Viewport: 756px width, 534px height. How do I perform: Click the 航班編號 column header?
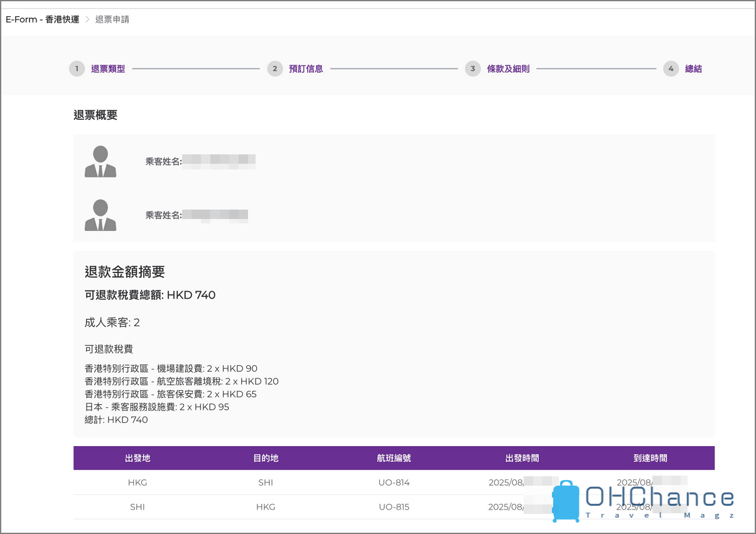point(394,458)
